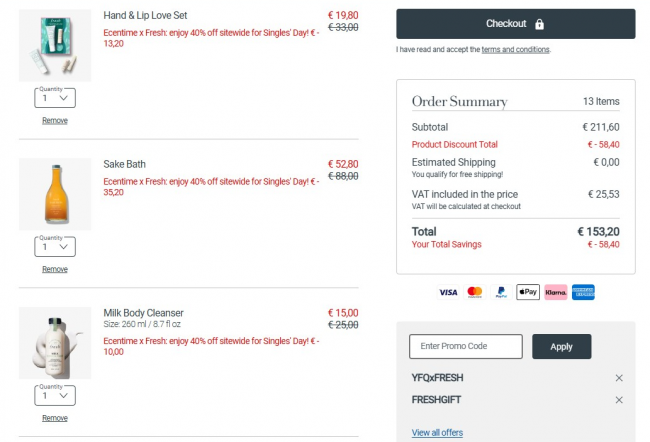650x442 pixels.
Task: Click the Apple Pay icon
Action: click(x=528, y=292)
